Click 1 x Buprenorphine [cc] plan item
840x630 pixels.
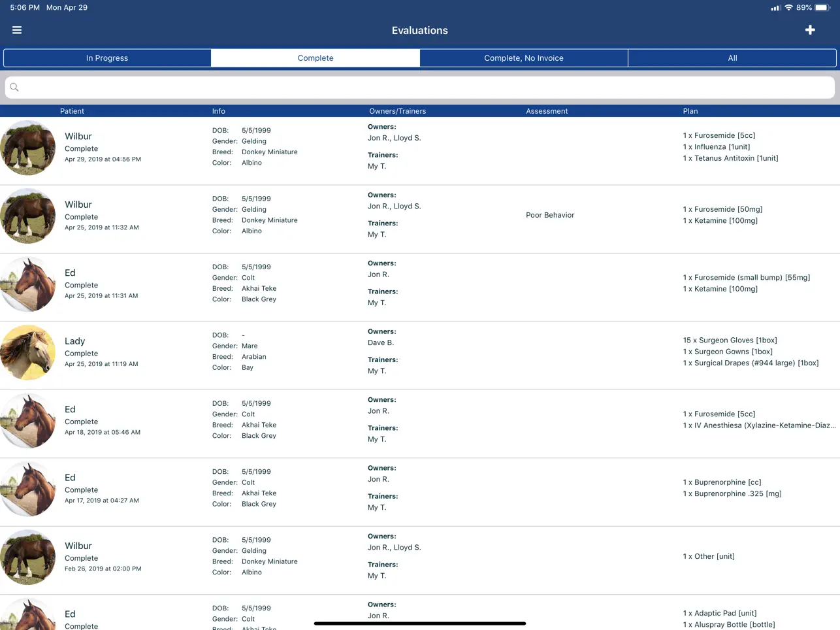click(x=722, y=482)
